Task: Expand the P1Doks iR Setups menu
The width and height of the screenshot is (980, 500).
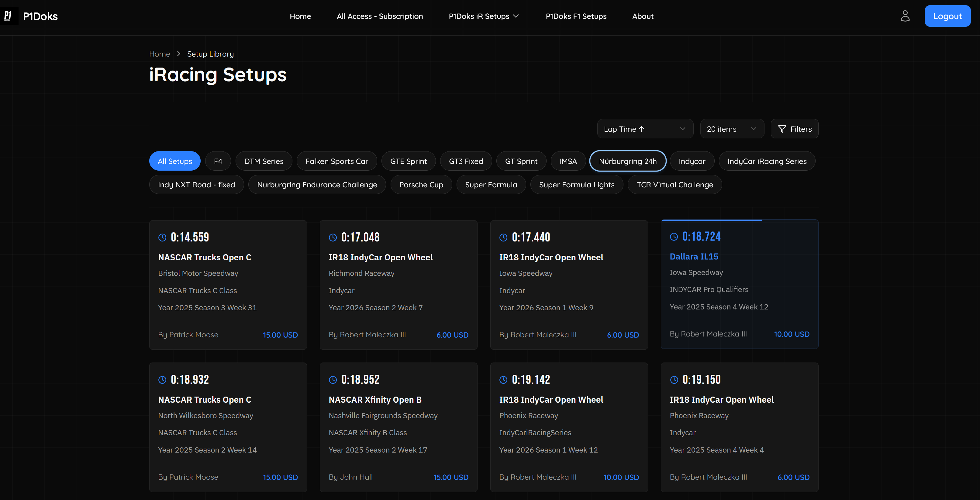Action: click(x=484, y=16)
